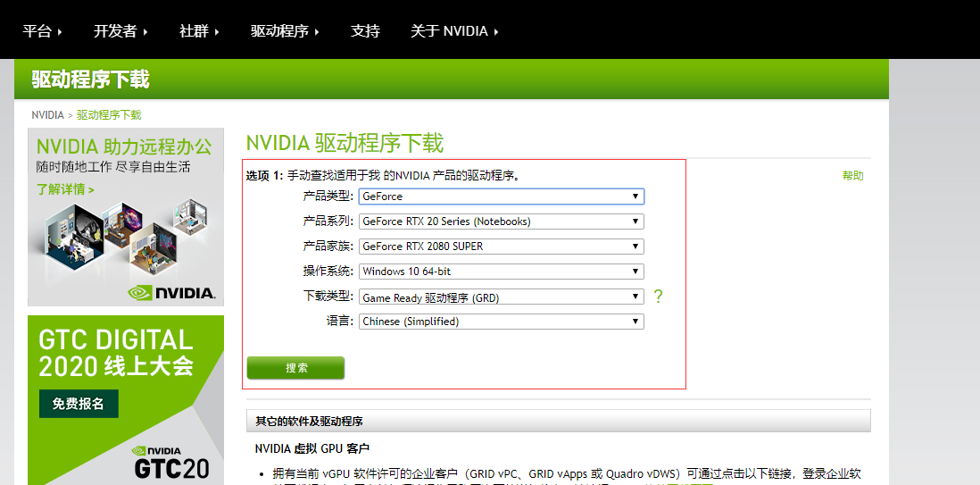Open the 关于 NVIDIA menu
Viewport: 980px width, 485px height.
[453, 31]
